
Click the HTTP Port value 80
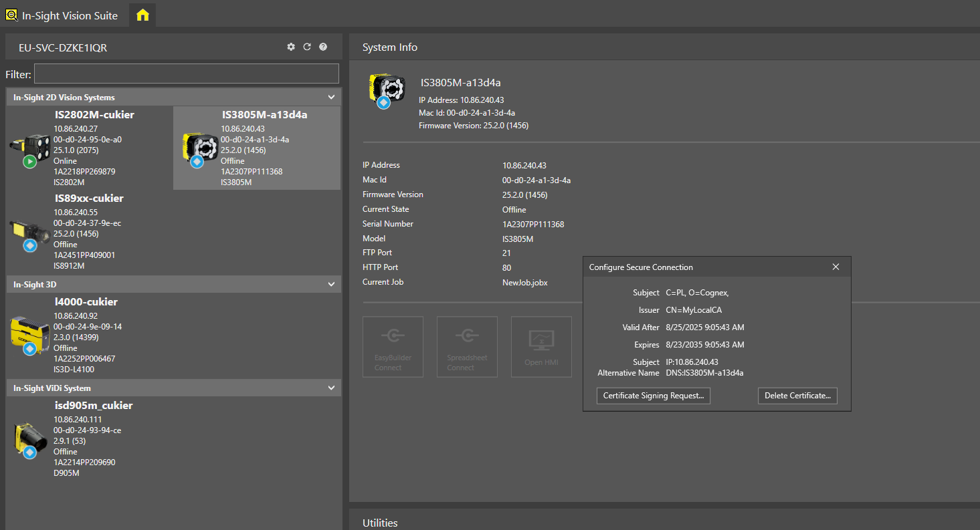507,268
